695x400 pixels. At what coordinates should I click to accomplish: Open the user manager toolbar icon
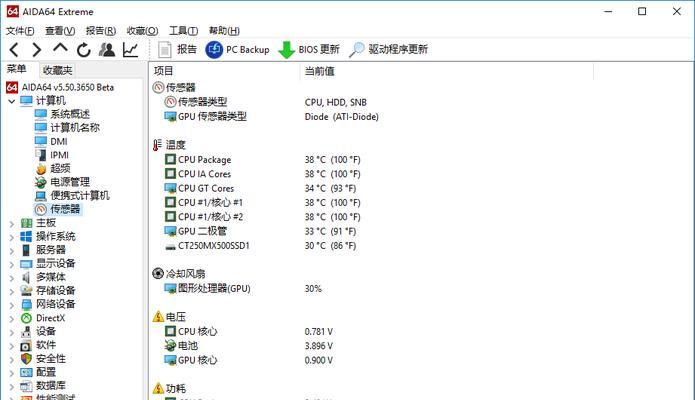pyautogui.click(x=106, y=50)
